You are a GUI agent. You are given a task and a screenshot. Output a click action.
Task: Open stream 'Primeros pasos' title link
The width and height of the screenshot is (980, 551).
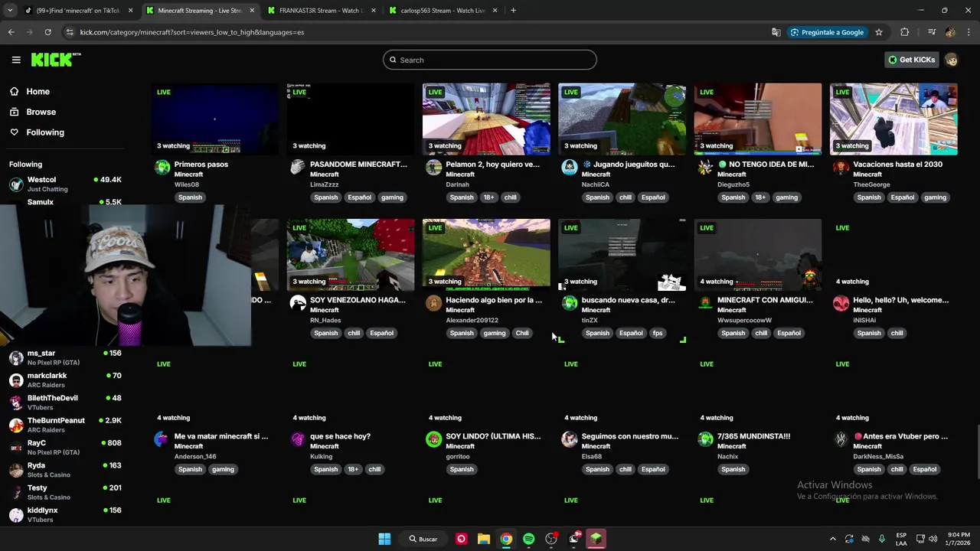pyautogui.click(x=201, y=165)
